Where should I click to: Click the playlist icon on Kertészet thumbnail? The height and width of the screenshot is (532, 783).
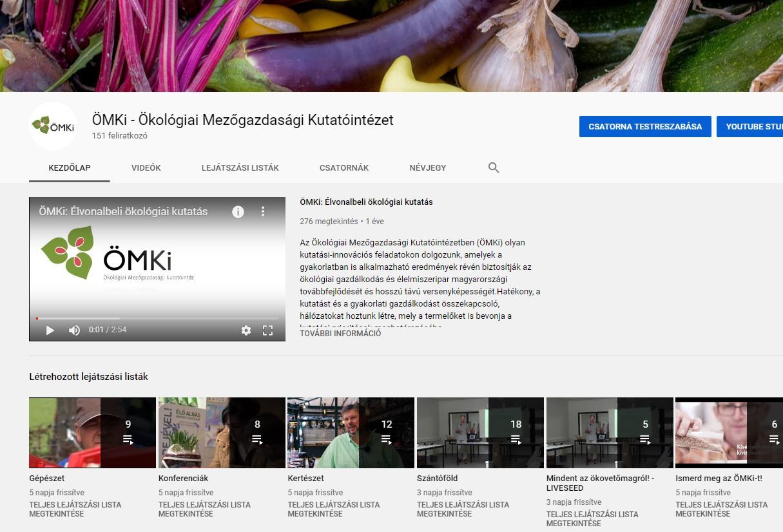tap(386, 439)
